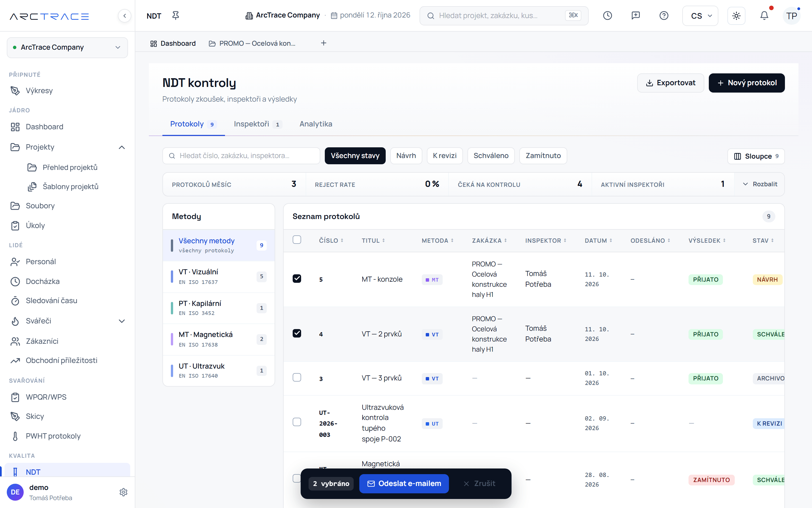The image size is (812, 508).
Task: Go to Výkresy in pinned section
Action: (67, 90)
